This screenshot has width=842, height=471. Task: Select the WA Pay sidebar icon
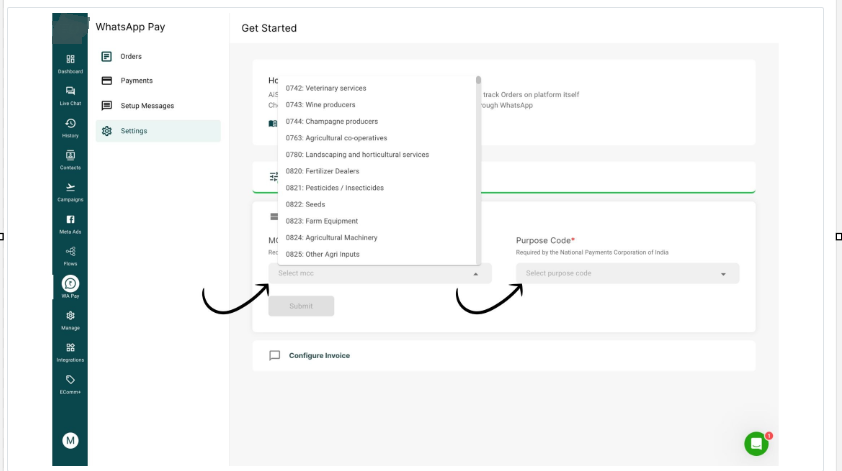tap(70, 286)
